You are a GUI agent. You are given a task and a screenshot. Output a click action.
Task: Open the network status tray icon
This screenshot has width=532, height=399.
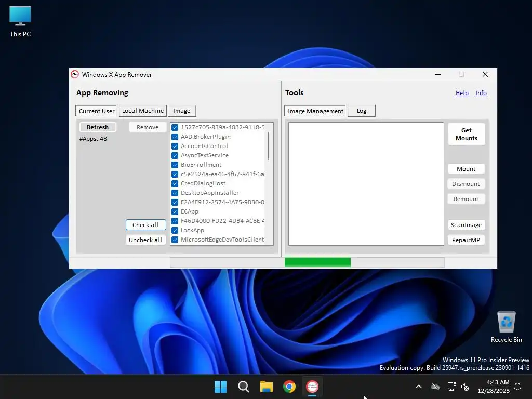451,387
